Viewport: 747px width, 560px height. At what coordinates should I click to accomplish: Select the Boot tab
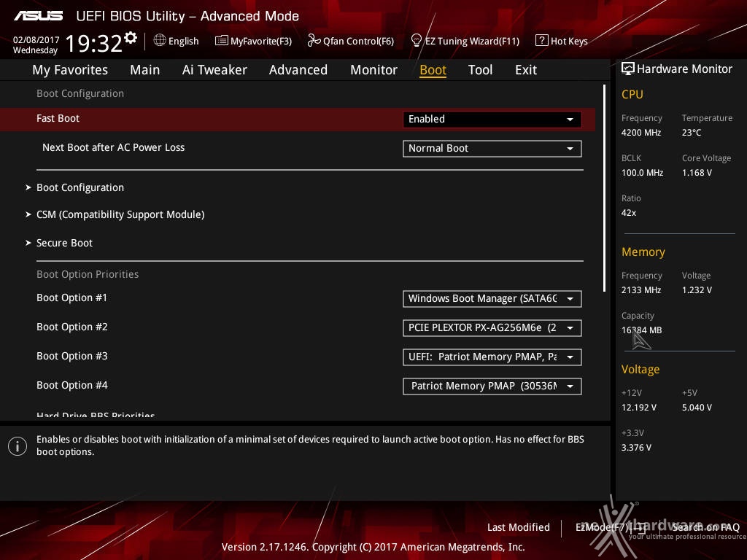pyautogui.click(x=433, y=70)
